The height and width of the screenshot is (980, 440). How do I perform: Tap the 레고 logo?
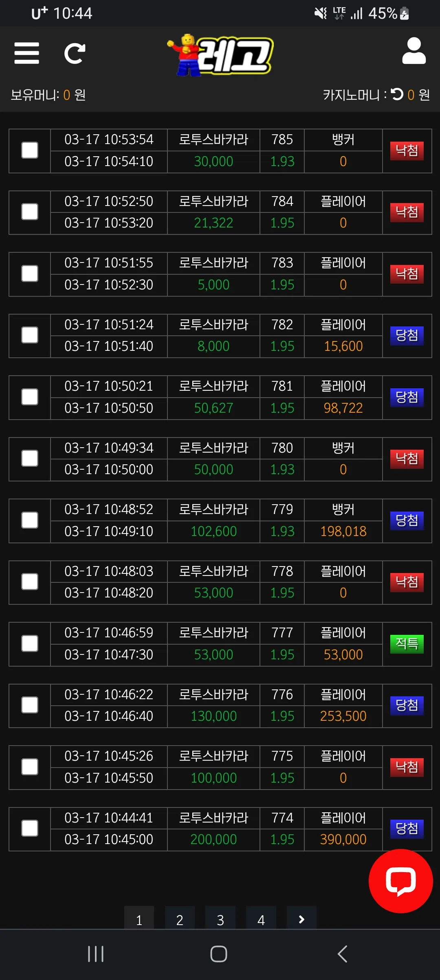click(220, 55)
